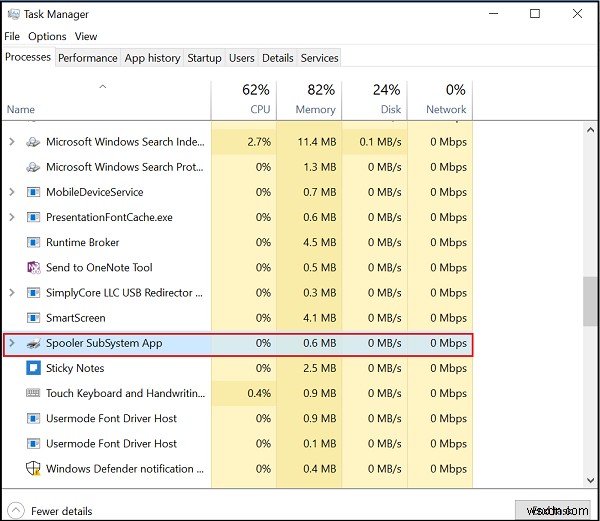Click the 4.5 MB memory value
The height and width of the screenshot is (521, 600).
pyautogui.click(x=320, y=243)
